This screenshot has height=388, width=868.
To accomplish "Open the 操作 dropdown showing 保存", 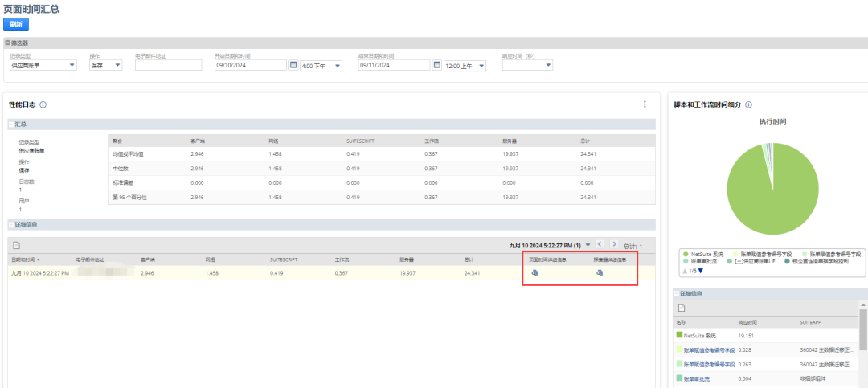I will [x=106, y=65].
